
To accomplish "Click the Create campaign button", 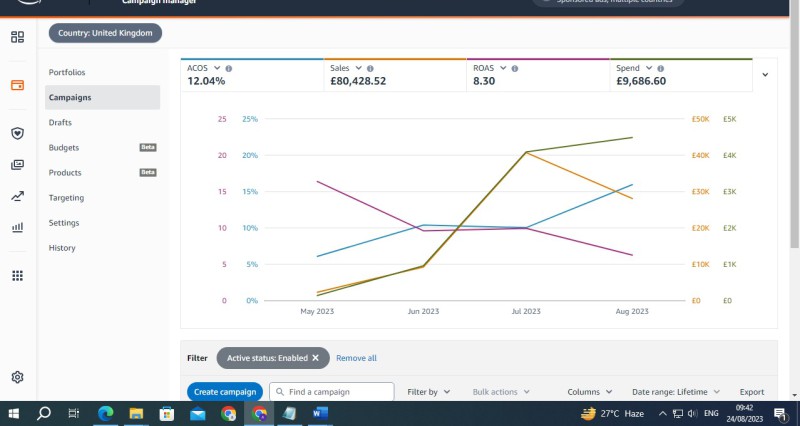I will (225, 392).
